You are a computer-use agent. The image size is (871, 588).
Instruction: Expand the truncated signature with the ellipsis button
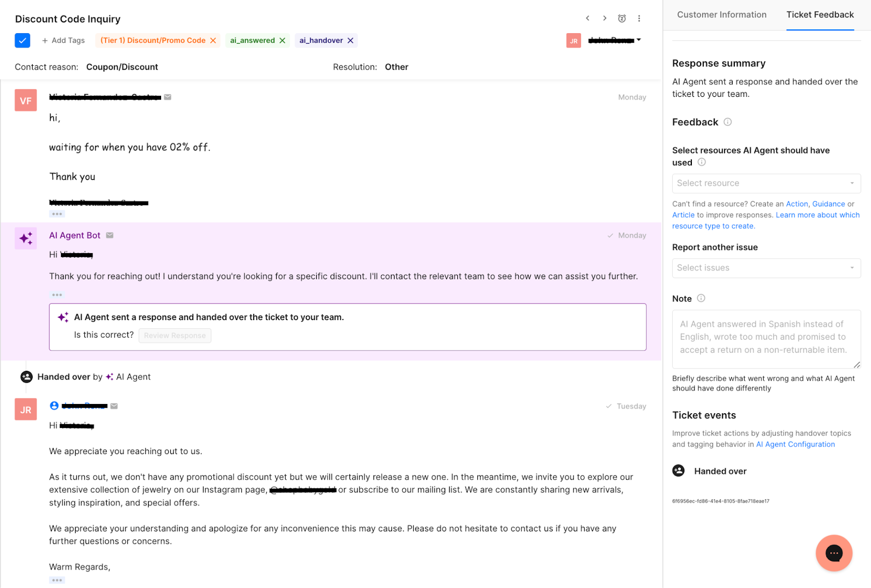point(57,213)
